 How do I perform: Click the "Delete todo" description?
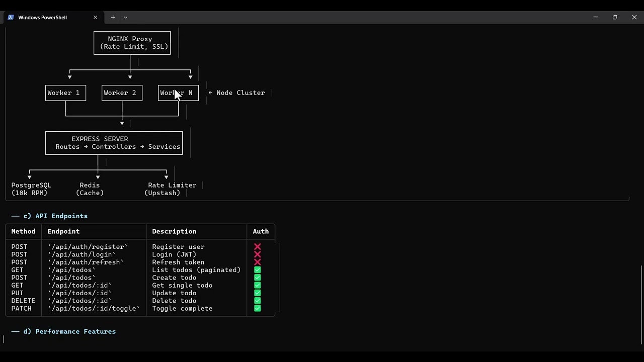coord(174,301)
